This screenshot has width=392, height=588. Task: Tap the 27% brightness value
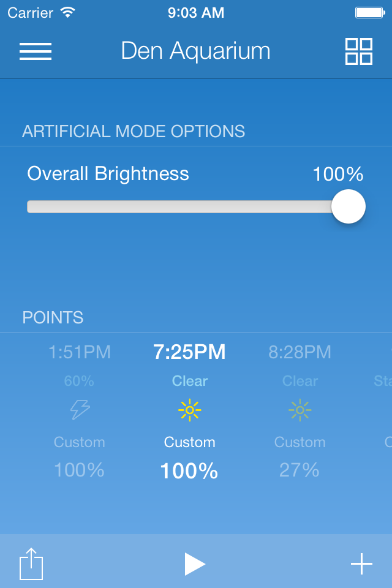(300, 470)
